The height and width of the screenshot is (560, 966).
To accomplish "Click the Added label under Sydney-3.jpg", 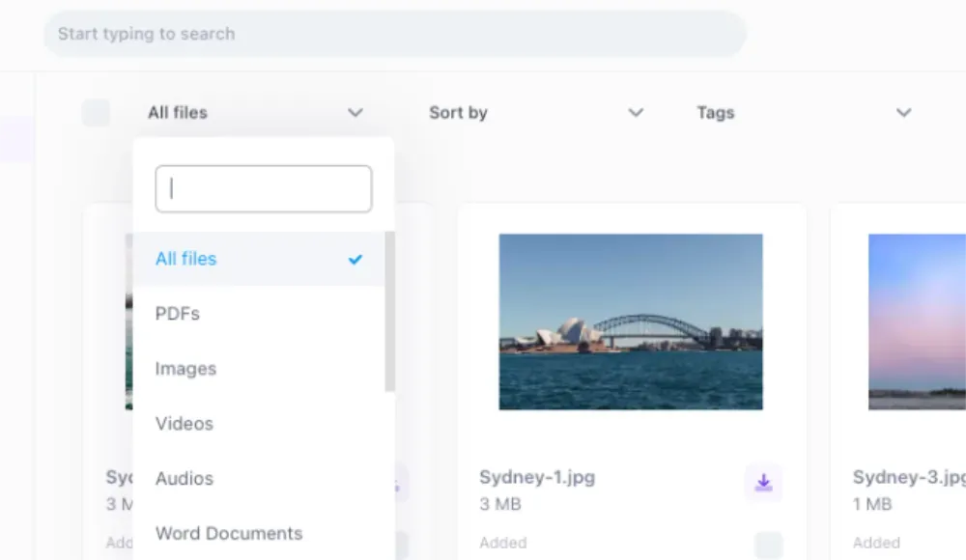I will [x=877, y=543].
